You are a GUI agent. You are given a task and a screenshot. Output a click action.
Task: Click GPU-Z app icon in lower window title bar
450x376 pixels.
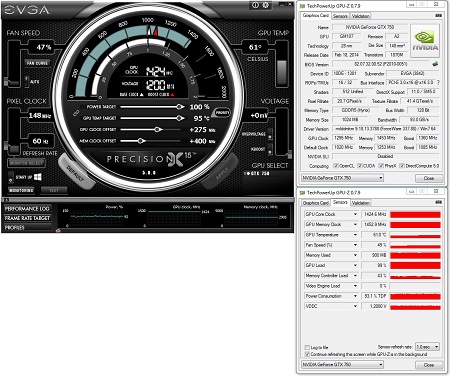click(302, 192)
